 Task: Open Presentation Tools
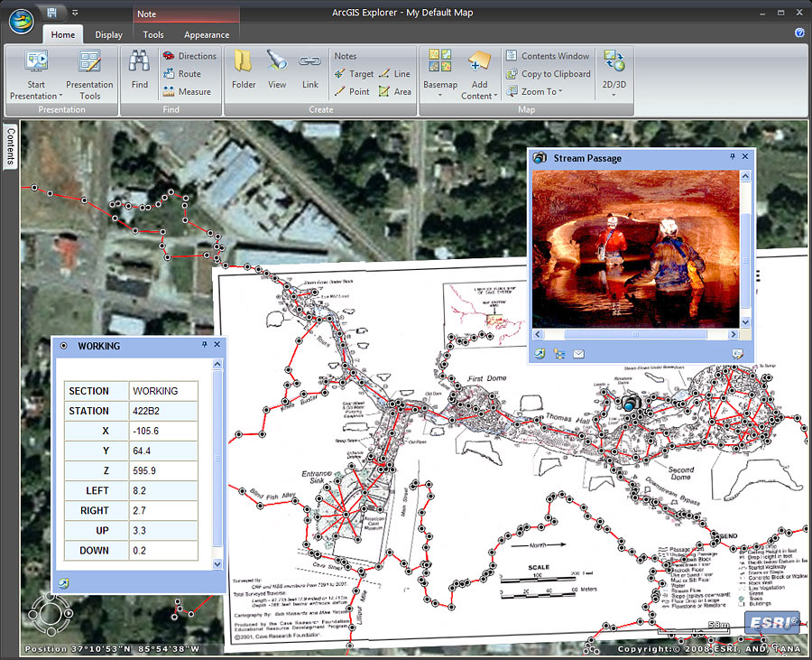[89, 76]
